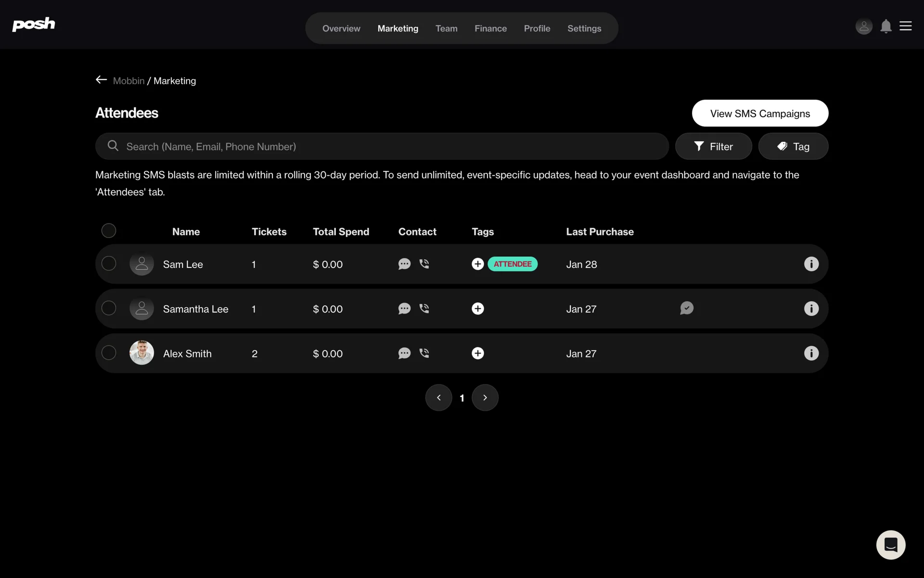
Task: Open info details for Sam Lee
Action: 811,264
